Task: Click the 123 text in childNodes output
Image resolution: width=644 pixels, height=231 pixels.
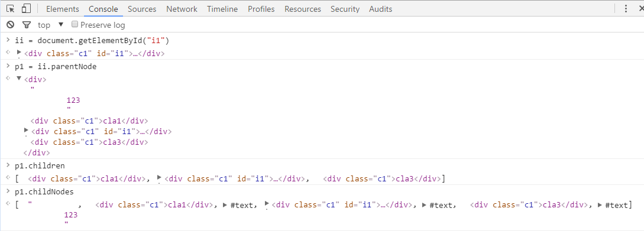Action: pyautogui.click(x=70, y=214)
